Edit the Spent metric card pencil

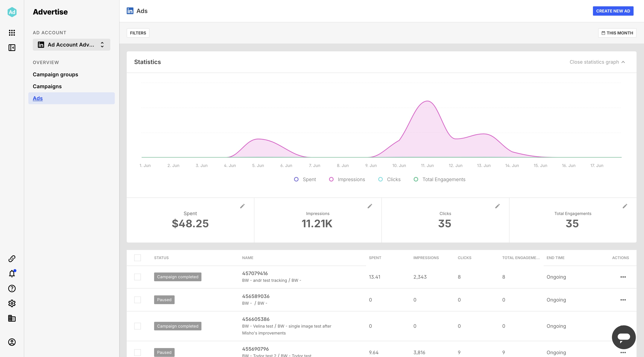242,206
